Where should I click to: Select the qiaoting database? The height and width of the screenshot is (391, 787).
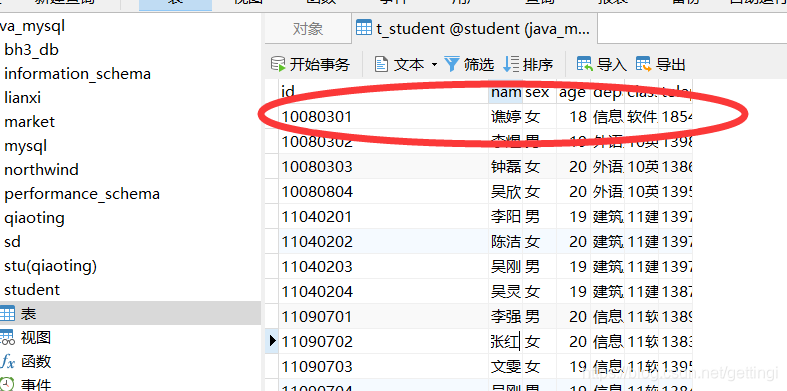(x=34, y=218)
